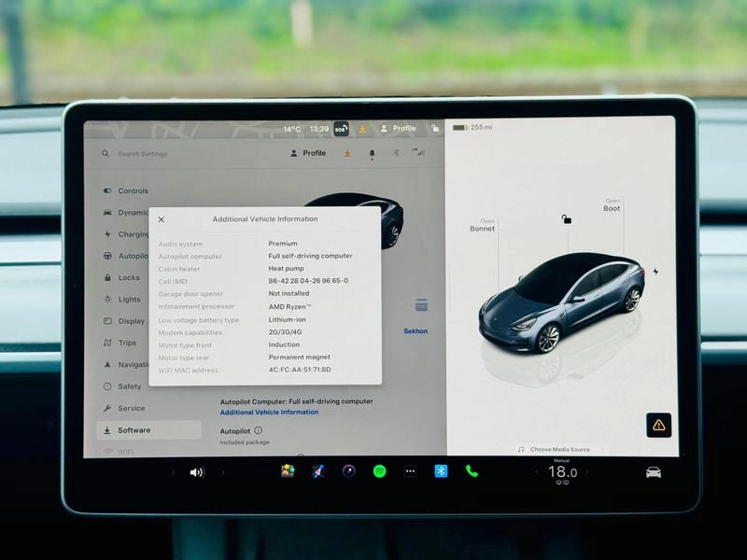747x560 pixels.
Task: Open the Bluetooth app in bottom bar
Action: pyautogui.click(x=441, y=471)
